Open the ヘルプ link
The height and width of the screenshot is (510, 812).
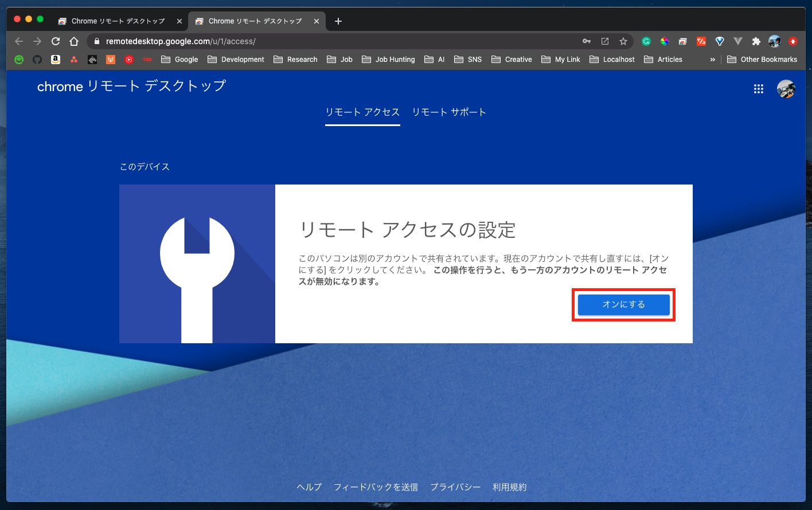(309, 487)
